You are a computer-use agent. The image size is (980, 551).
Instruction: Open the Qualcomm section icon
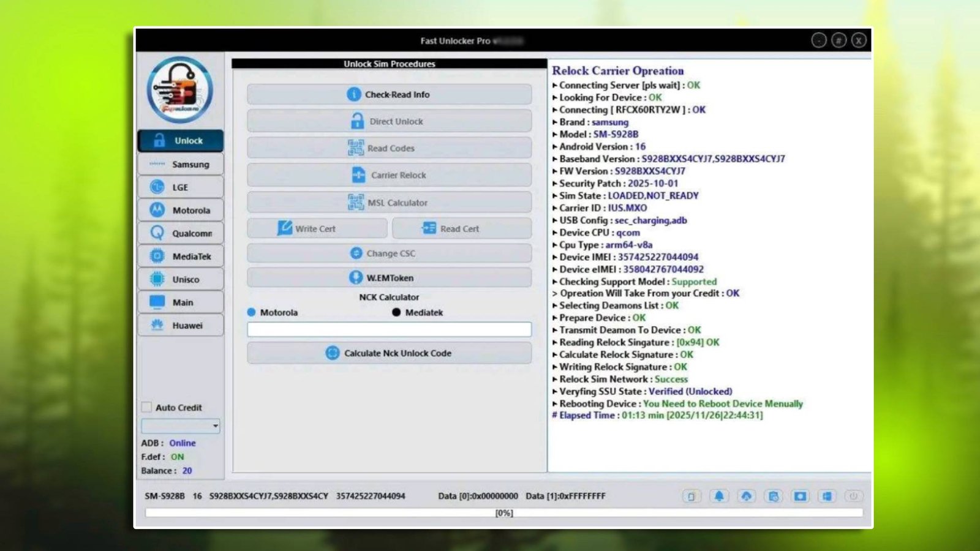[x=156, y=233]
